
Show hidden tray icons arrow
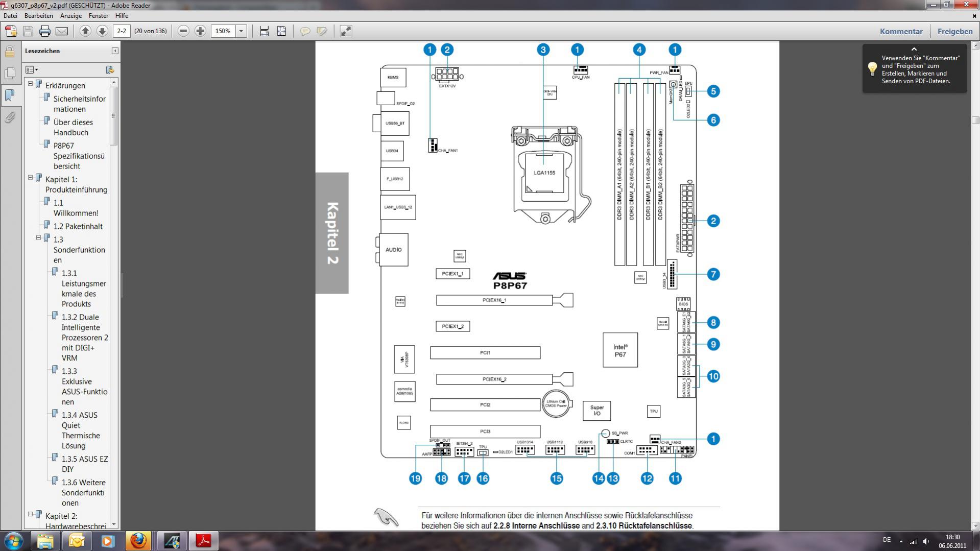[901, 541]
